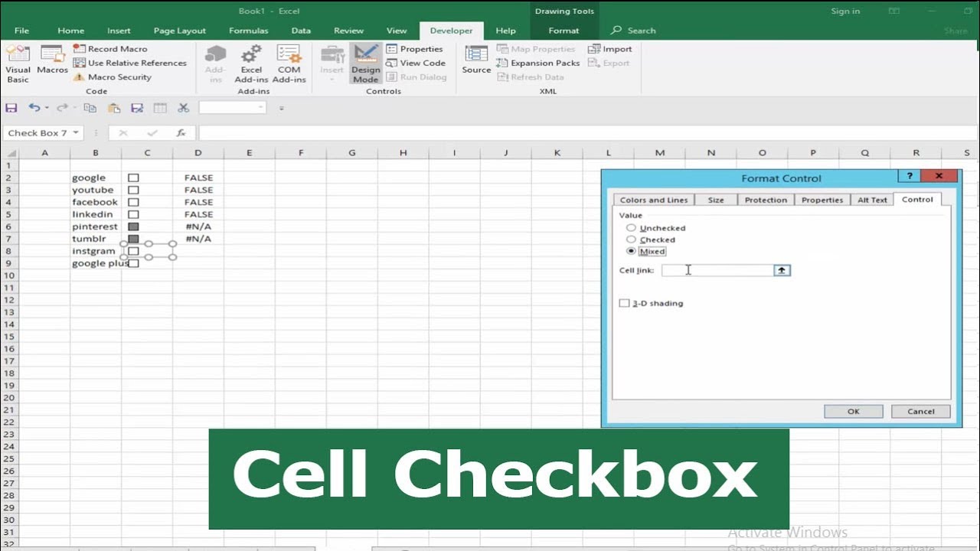Toggle the youtube checkbox
This screenshot has width=980, height=551.
[x=133, y=190]
